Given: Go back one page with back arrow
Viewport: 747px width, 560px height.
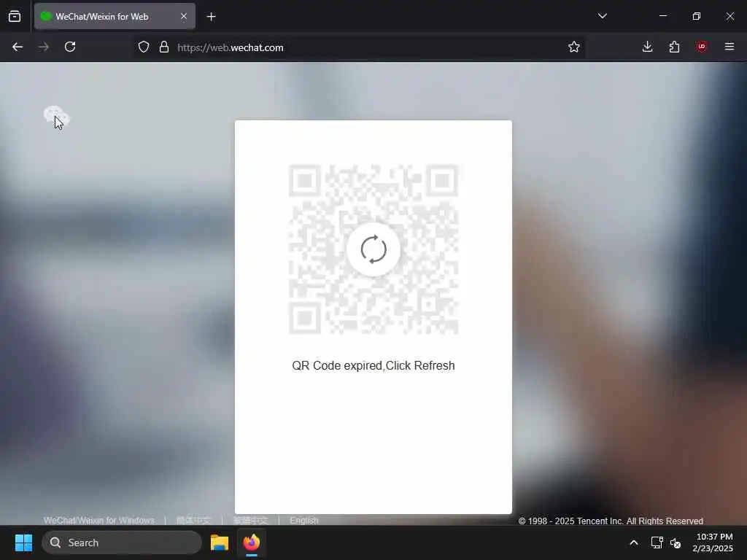Looking at the screenshot, I should click(x=18, y=47).
